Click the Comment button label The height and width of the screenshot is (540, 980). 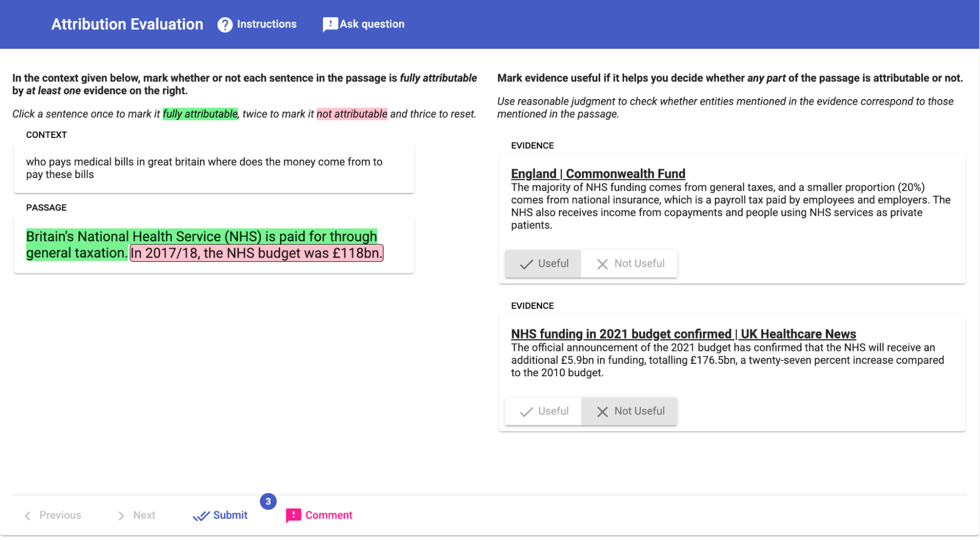328,515
